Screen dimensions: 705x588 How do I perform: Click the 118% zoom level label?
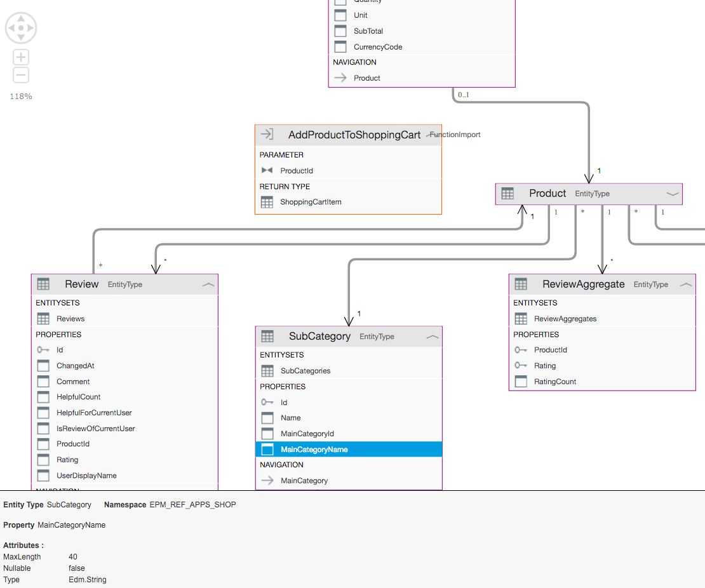click(21, 97)
